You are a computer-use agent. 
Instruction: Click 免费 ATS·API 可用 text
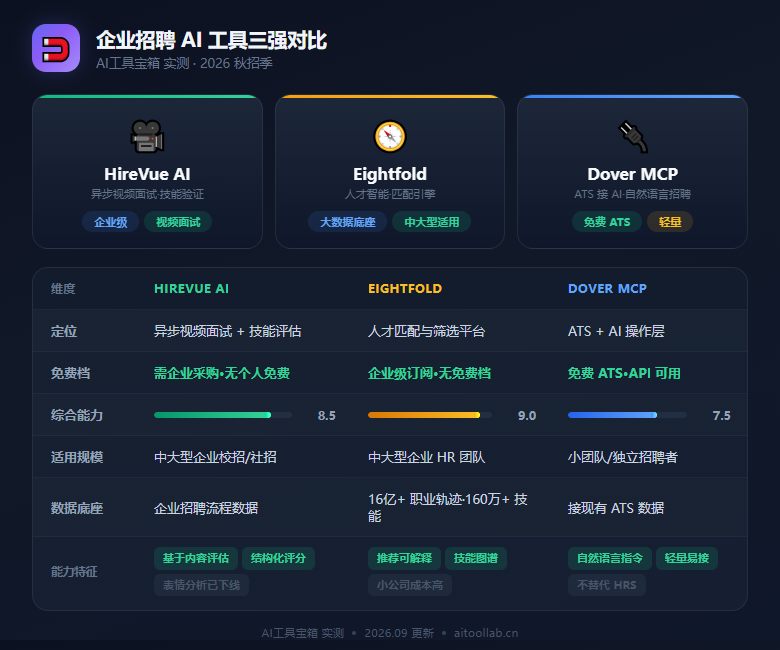tap(624, 373)
